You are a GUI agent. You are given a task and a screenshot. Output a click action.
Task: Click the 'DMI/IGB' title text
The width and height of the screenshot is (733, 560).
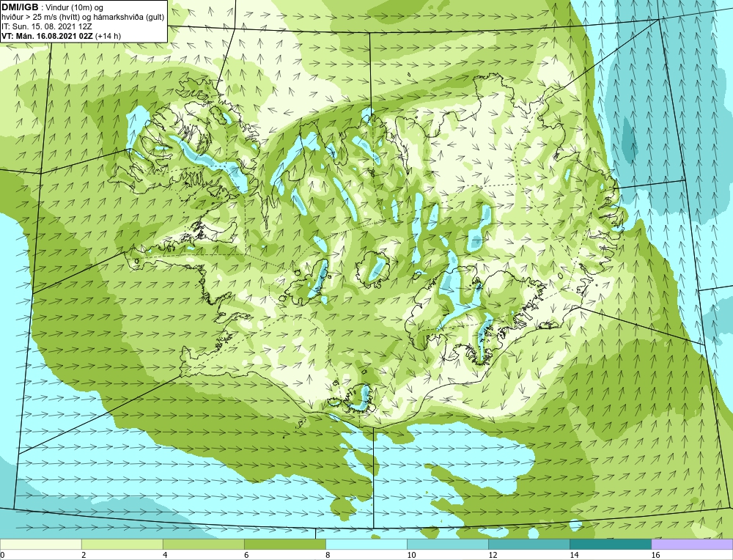pyautogui.click(x=20, y=7)
